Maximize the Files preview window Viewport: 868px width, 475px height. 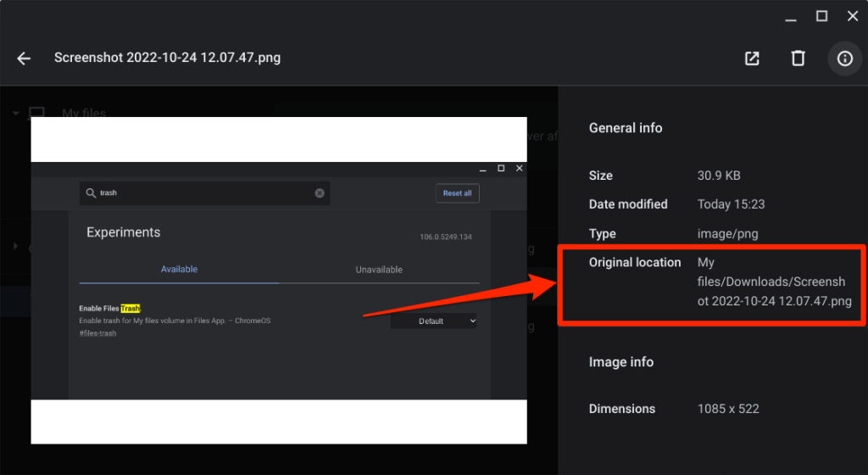(x=821, y=15)
